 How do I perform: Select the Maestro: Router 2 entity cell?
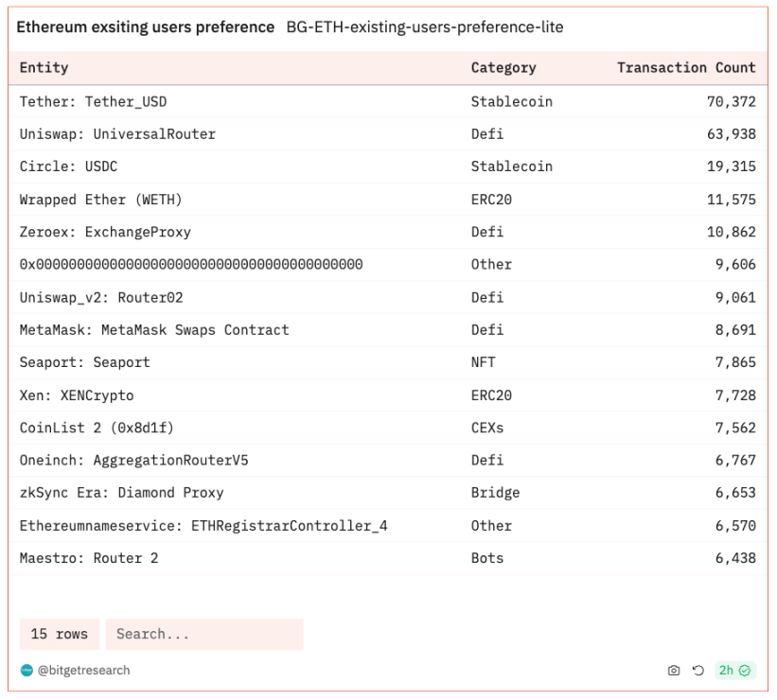89,558
